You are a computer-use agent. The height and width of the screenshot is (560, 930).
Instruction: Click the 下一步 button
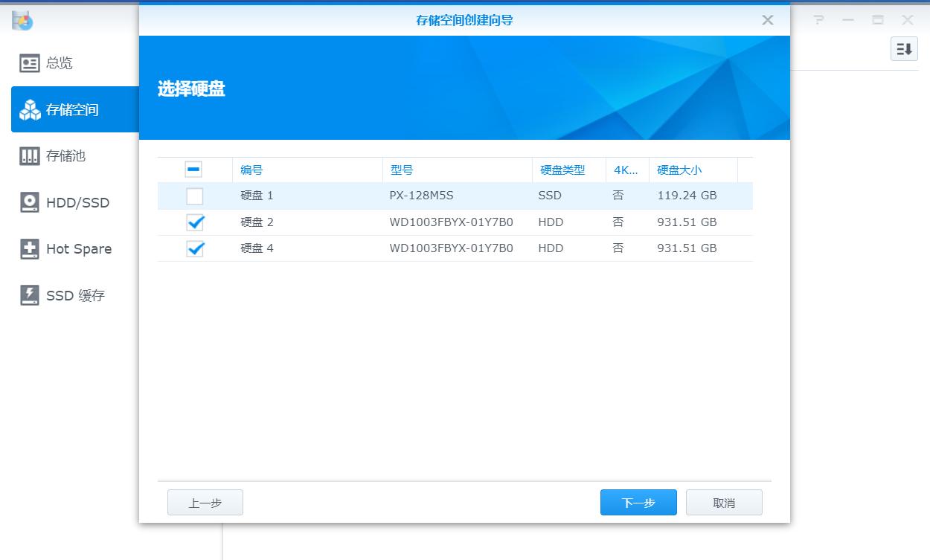(638, 502)
